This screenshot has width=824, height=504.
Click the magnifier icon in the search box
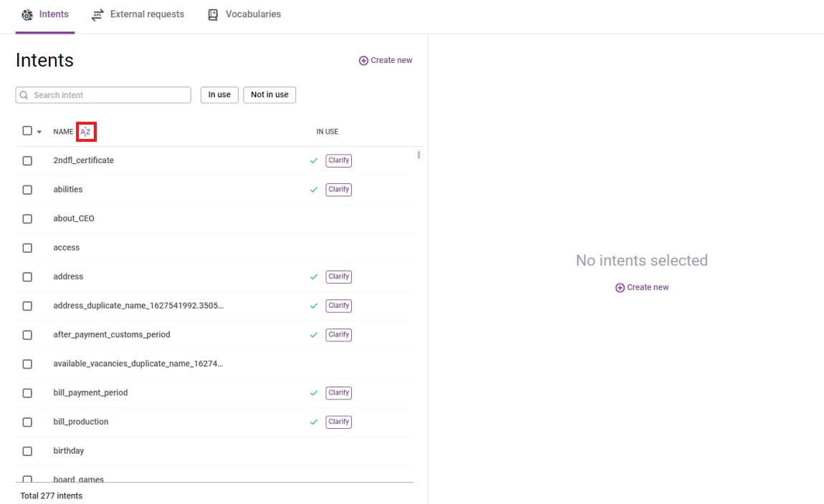click(x=24, y=95)
